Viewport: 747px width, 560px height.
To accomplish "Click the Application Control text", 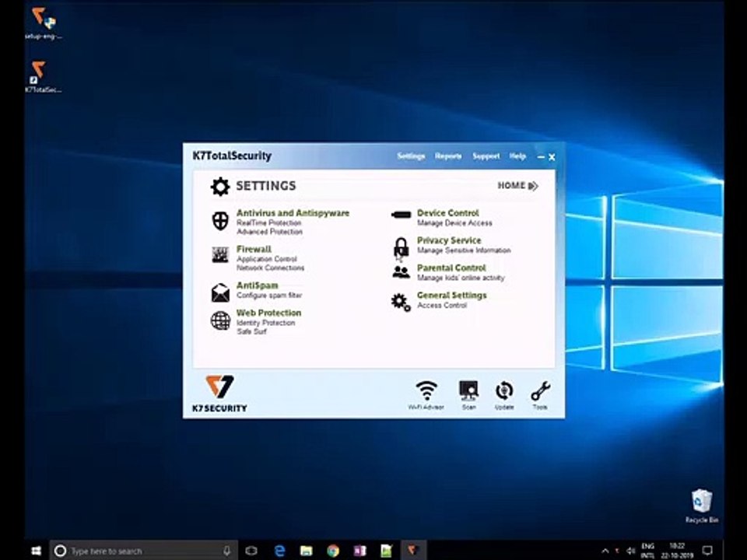I will (267, 259).
